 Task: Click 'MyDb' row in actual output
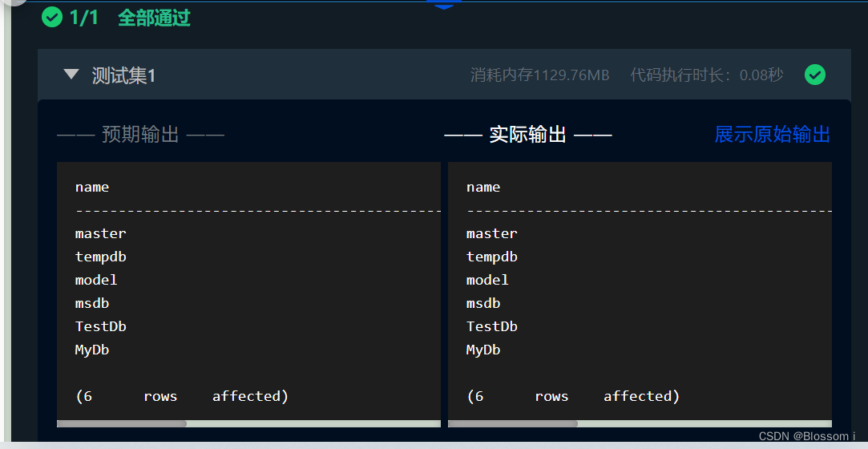(x=483, y=350)
